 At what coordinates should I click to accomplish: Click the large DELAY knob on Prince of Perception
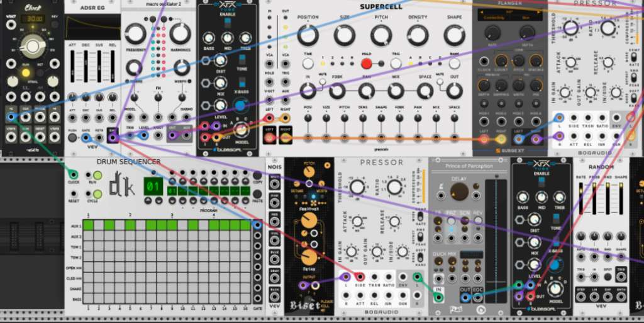459,191
